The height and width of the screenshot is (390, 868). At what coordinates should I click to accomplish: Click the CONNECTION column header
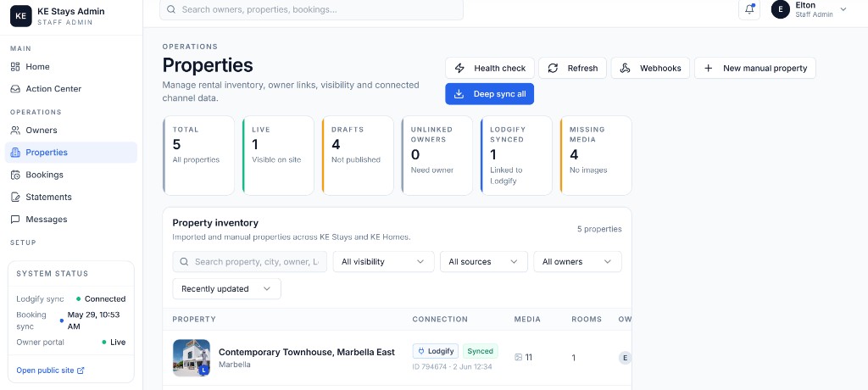click(440, 319)
